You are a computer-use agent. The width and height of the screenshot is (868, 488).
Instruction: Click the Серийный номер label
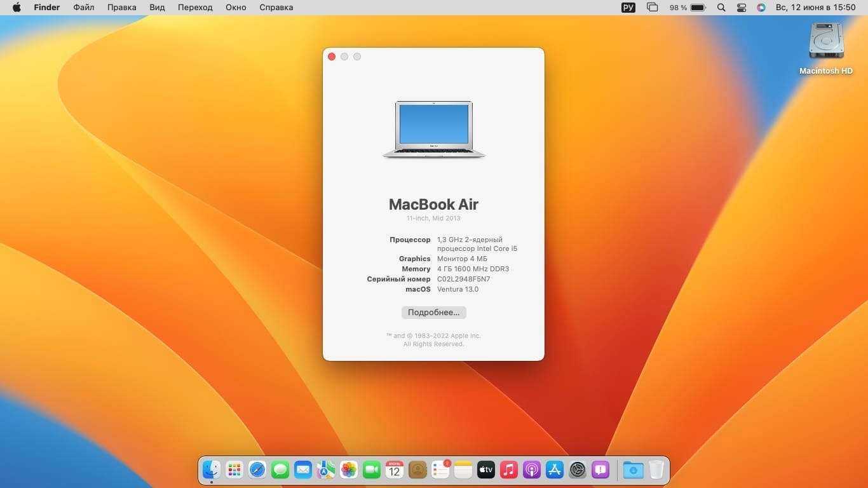tap(398, 279)
